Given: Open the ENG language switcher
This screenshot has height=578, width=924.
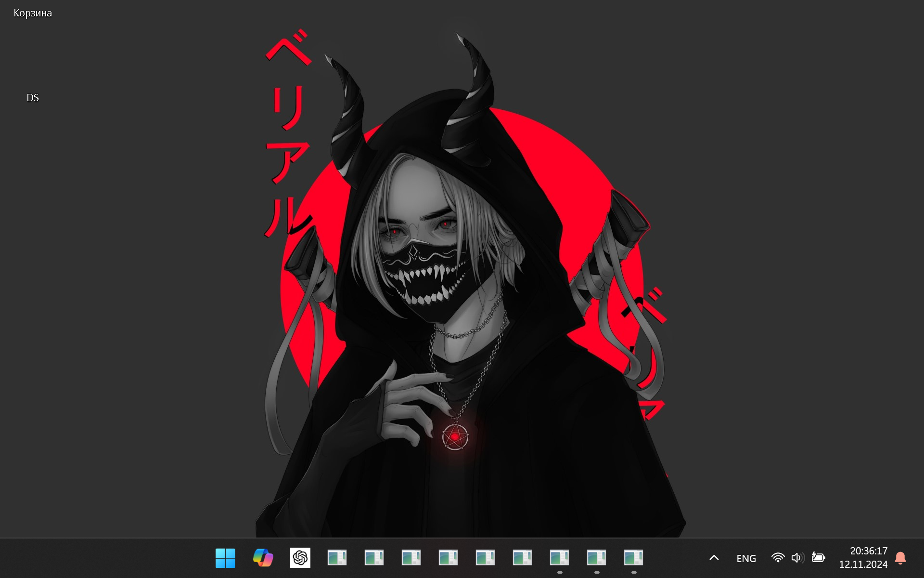Looking at the screenshot, I should pyautogui.click(x=745, y=558).
